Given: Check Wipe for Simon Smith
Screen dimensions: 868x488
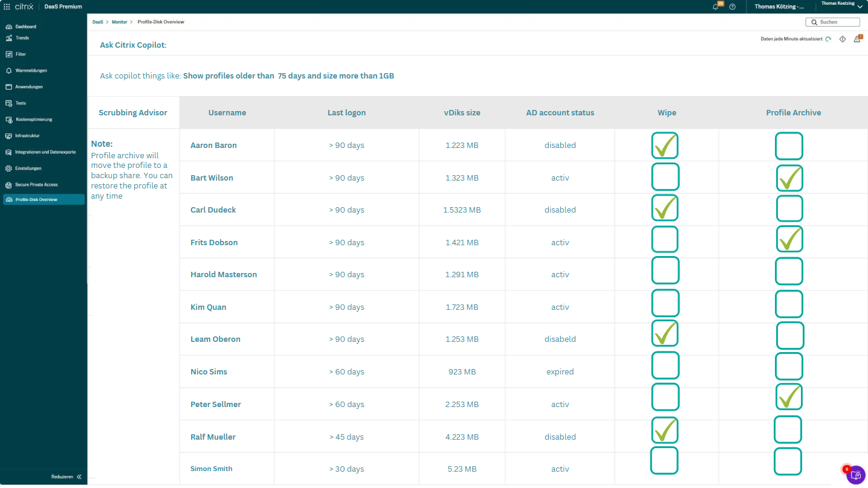Looking at the screenshot, I should (664, 460).
